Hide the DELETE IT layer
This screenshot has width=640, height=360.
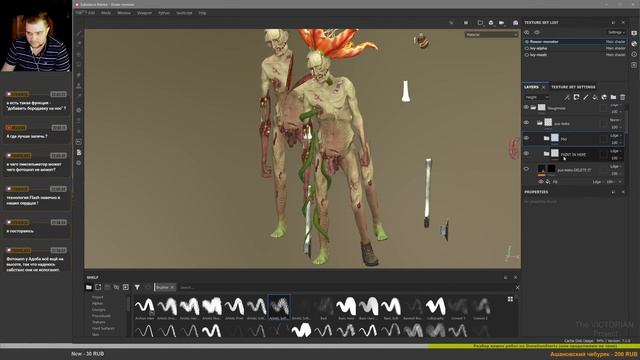(526, 169)
